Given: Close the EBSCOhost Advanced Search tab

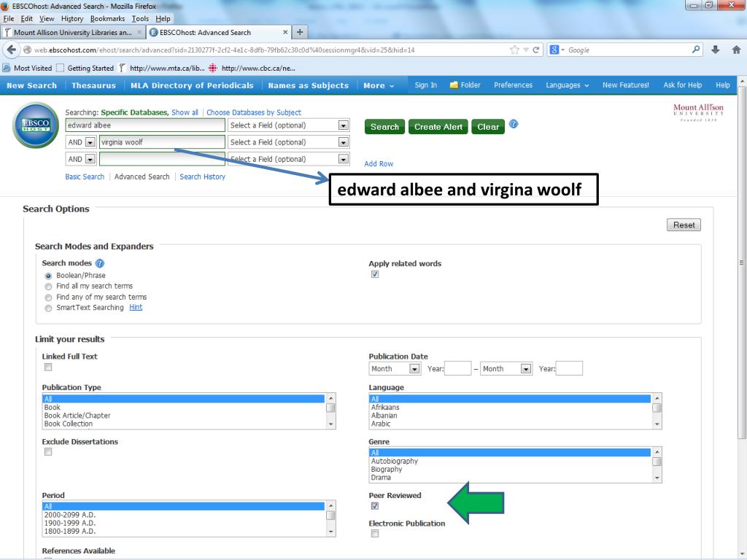Looking at the screenshot, I should (x=285, y=32).
